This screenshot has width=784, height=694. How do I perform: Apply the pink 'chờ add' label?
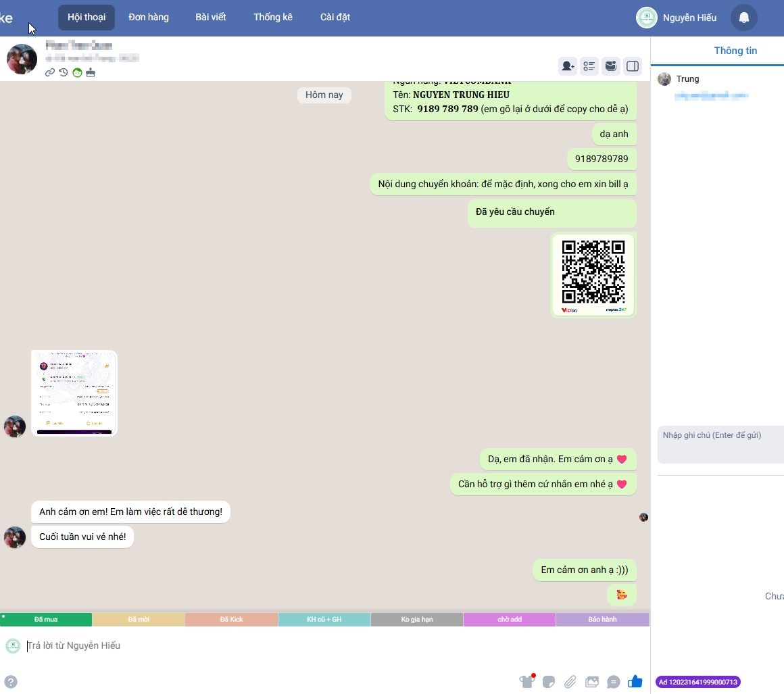(510, 620)
